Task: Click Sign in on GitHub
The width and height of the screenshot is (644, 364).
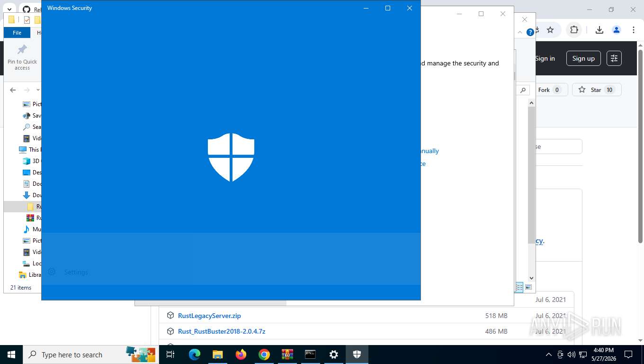Action: [x=545, y=58]
